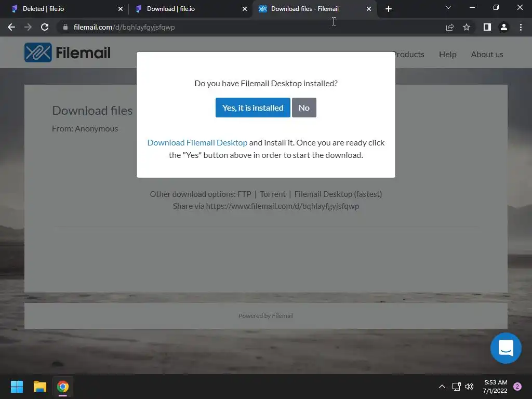This screenshot has width=532, height=399.
Task: Open Help in Filemail header
Action: [447, 54]
